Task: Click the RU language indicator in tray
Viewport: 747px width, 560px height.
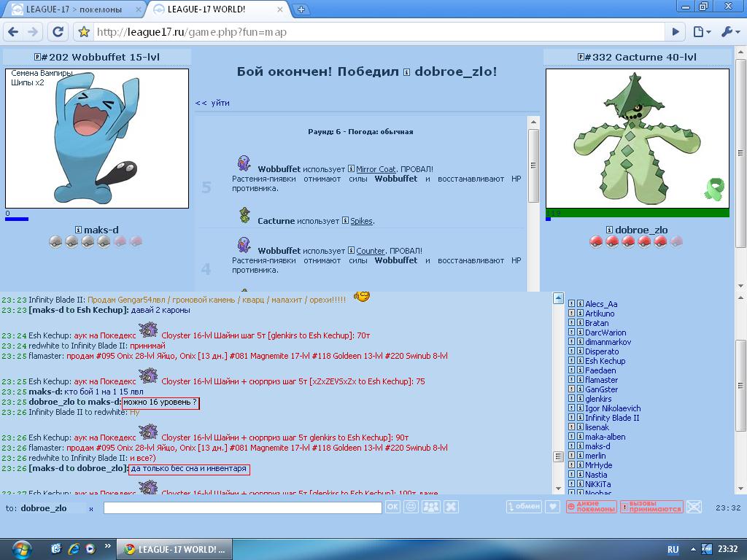Action: coord(673,550)
